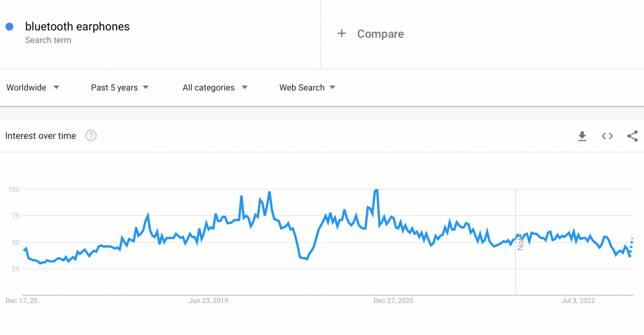Click the Jun 23, 2019 axis label
644x335 pixels.
[x=208, y=300]
